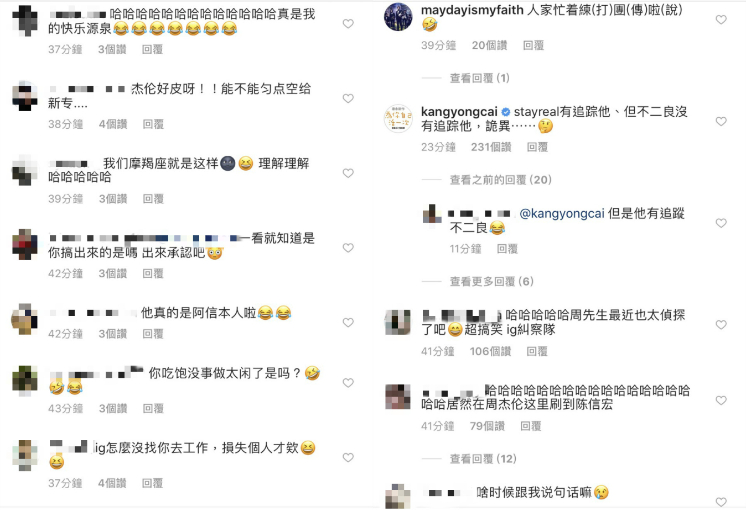Open the @kangyongcai mention link
Viewport: 746px width, 510px height.
[x=561, y=214]
